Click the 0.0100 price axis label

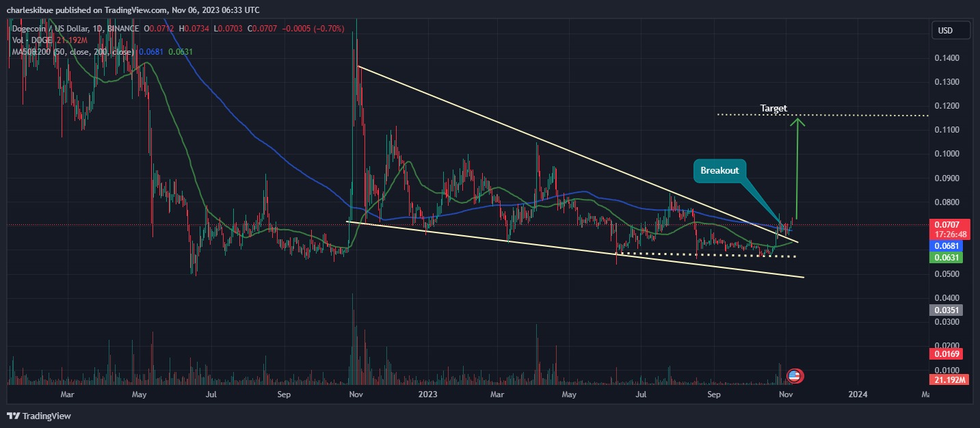946,370
